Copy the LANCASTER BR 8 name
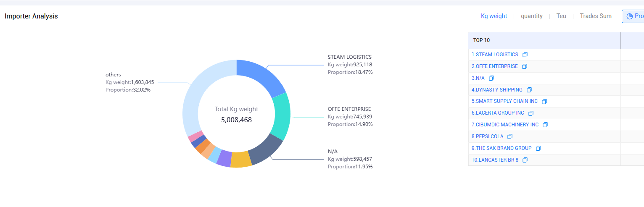This screenshot has height=207, width=644. tap(525, 160)
